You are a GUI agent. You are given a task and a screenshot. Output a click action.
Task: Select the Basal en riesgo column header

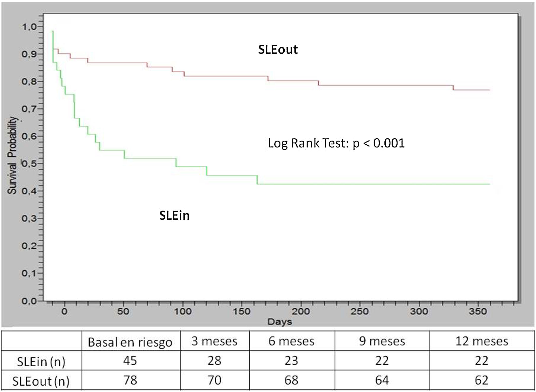[x=130, y=342]
